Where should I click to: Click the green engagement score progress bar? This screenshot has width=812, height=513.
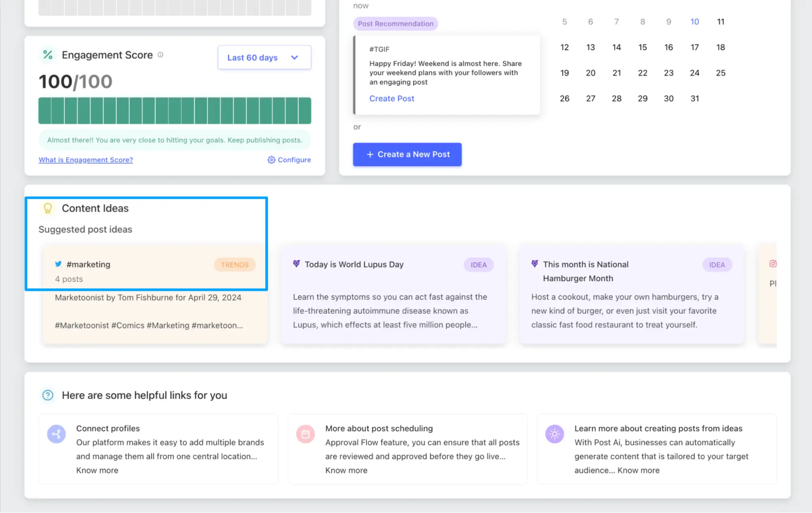coord(175,110)
